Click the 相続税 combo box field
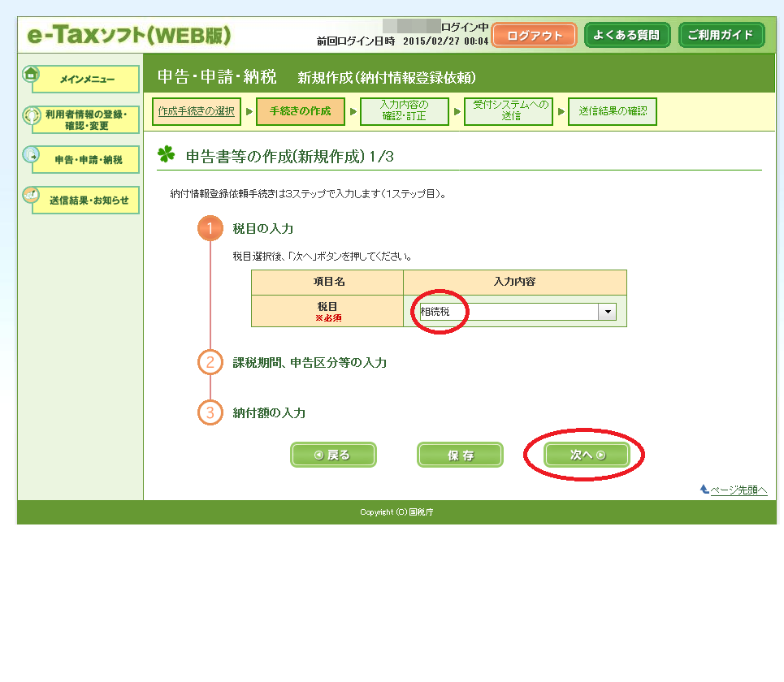Screen dimensions: 784x682 (x=508, y=312)
